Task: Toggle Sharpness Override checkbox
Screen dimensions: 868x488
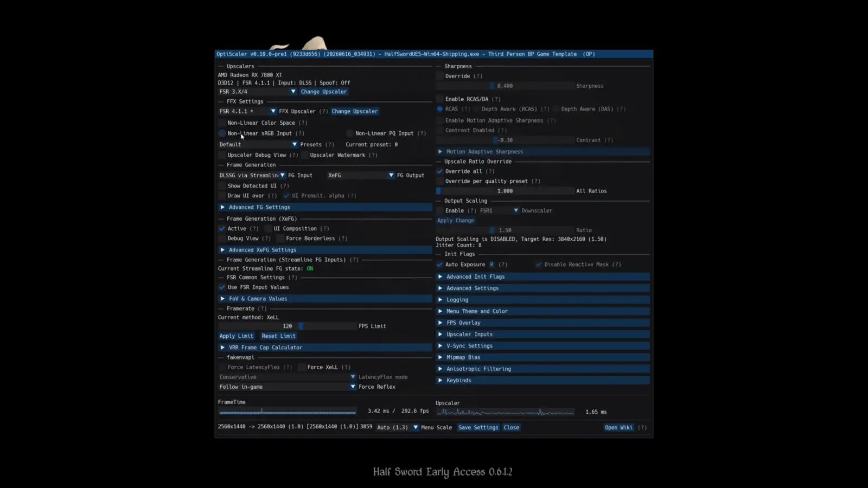Action: (439, 76)
